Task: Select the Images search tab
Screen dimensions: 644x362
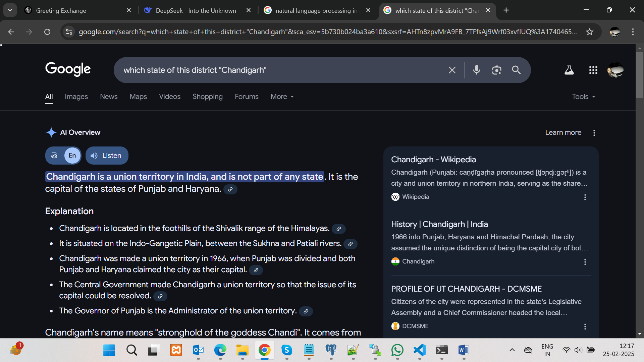Action: tap(76, 97)
